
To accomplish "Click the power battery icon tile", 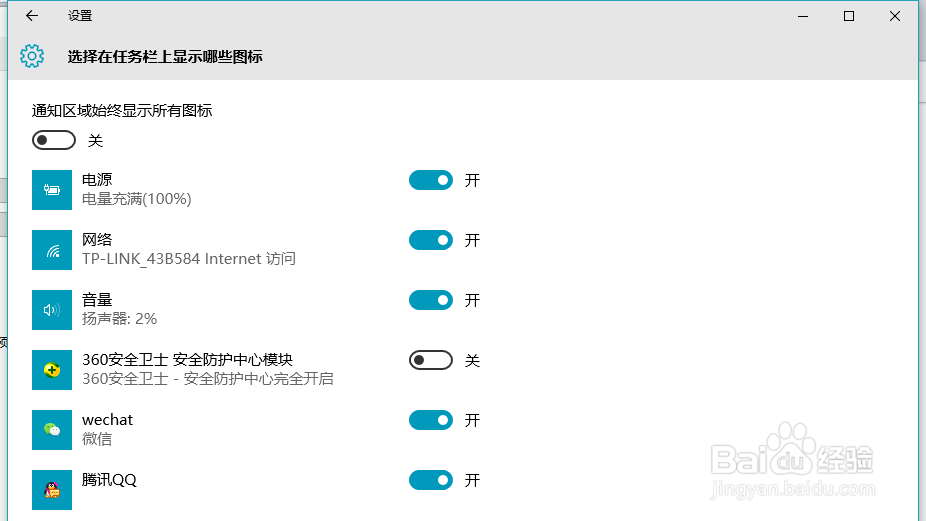I will [x=52, y=190].
